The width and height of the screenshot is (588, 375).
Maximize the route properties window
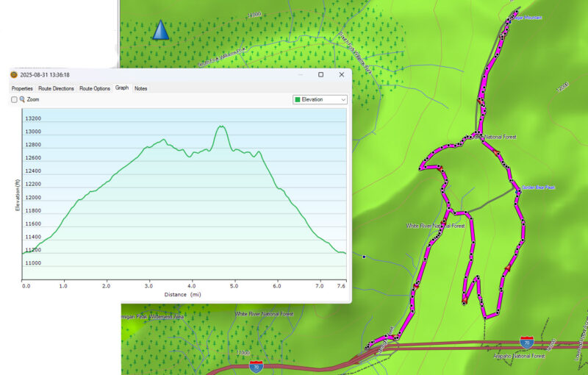(x=320, y=75)
